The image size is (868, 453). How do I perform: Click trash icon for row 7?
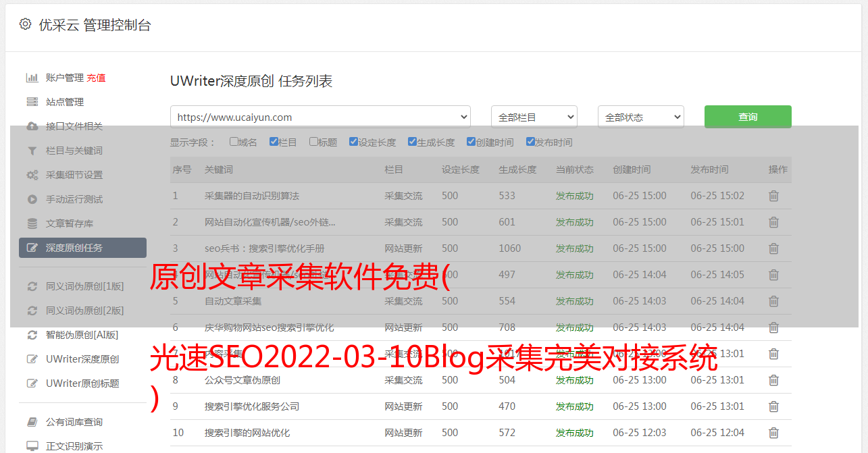[x=774, y=354]
